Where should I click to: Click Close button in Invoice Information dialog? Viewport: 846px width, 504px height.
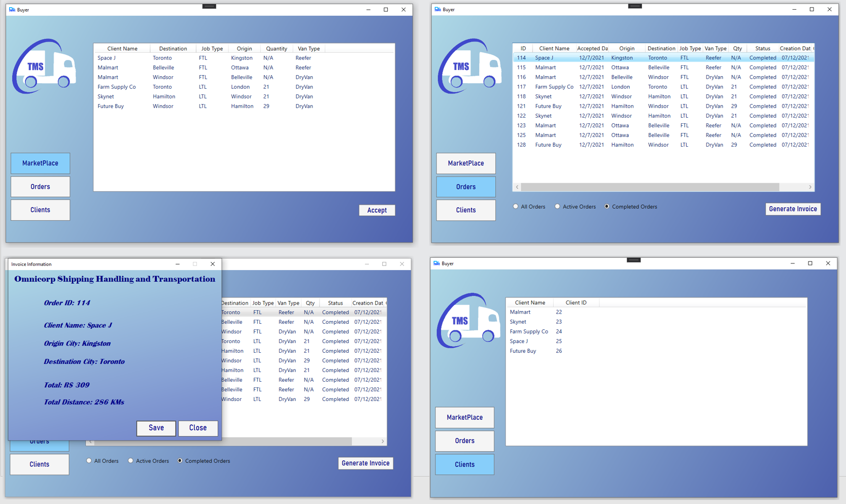pos(198,428)
